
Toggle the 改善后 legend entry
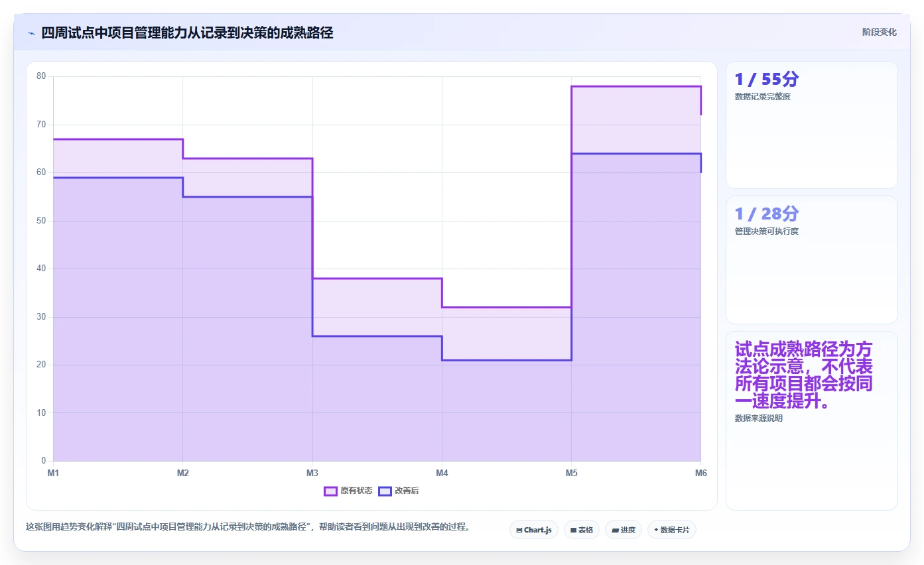399,491
